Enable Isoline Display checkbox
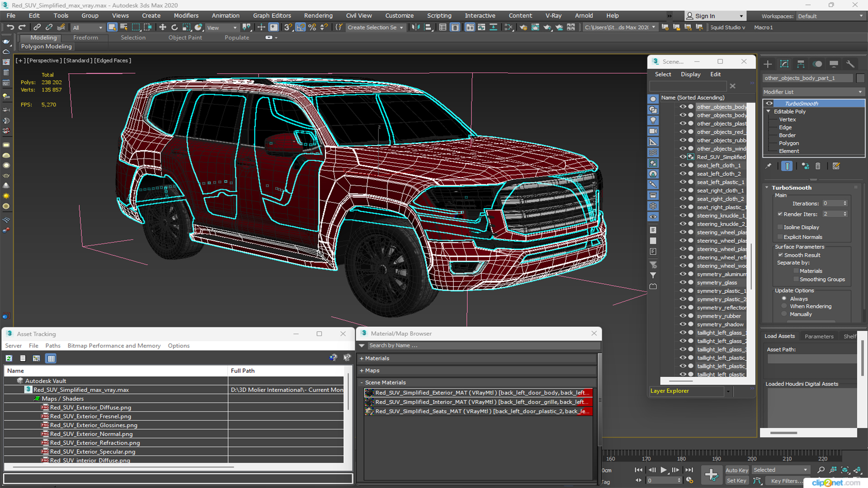The height and width of the screenshot is (488, 868). coord(780,227)
